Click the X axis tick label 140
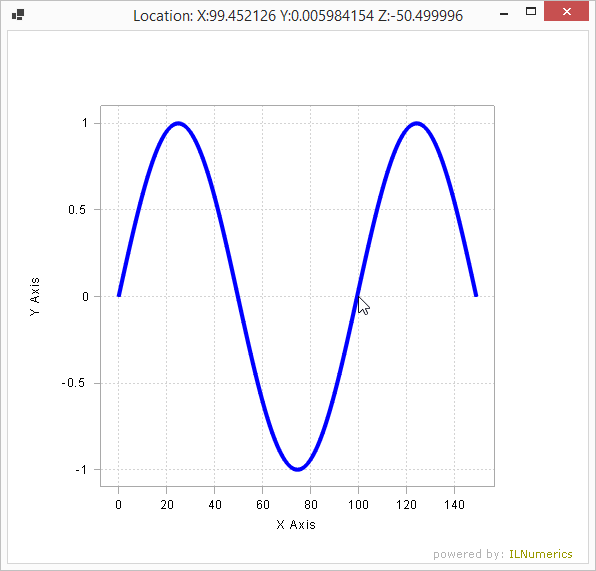Image resolution: width=596 pixels, height=571 pixels. coord(454,504)
